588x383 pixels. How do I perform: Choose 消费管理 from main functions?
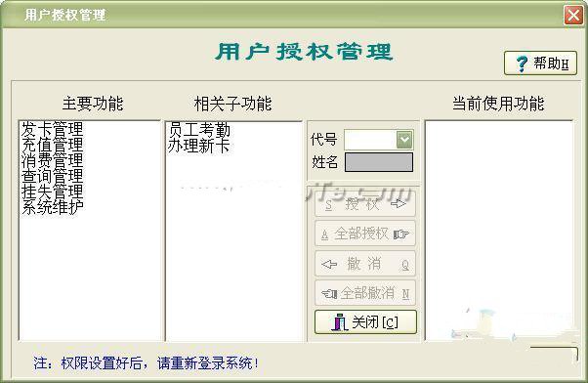[52, 160]
